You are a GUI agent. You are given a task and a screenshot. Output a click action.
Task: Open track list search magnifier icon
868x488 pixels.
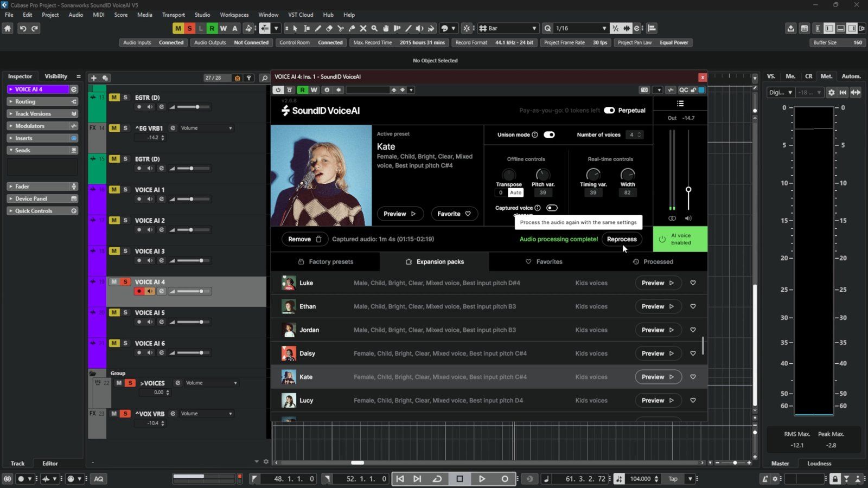tap(264, 78)
